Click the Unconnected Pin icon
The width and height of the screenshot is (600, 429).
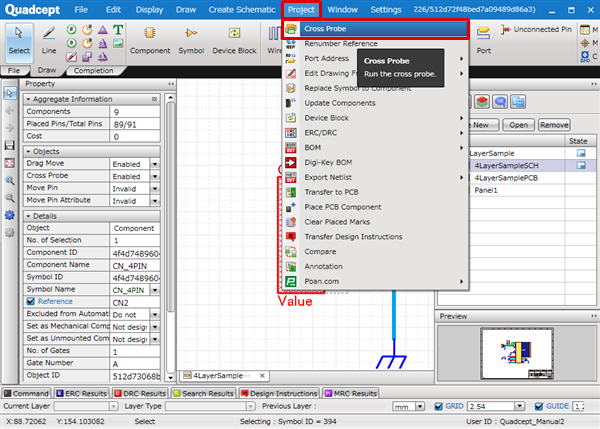click(506, 29)
